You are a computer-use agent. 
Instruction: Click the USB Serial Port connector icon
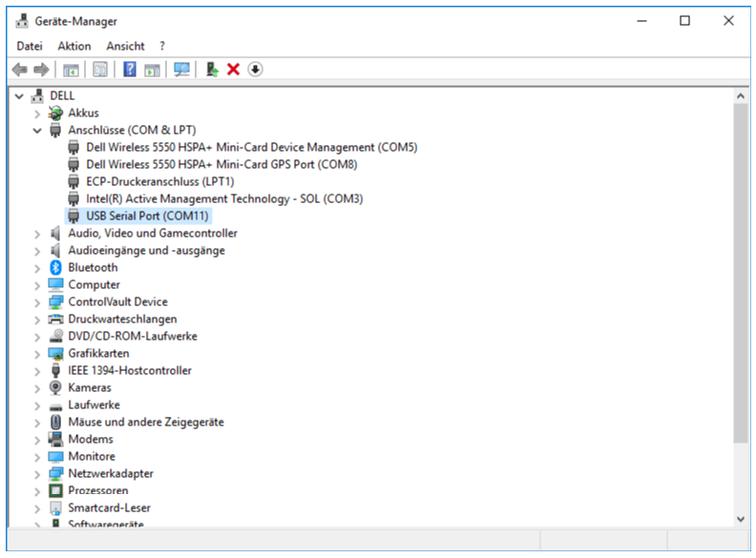coord(73,216)
